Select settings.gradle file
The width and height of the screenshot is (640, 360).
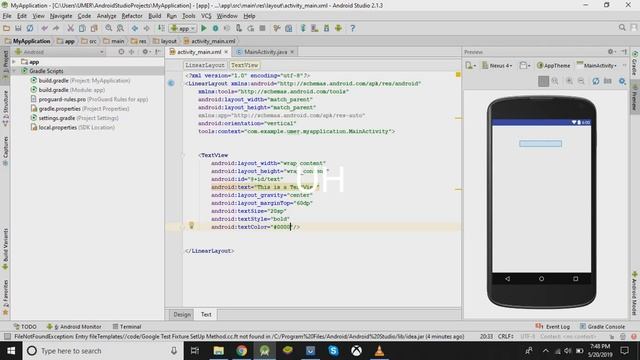pos(75,118)
